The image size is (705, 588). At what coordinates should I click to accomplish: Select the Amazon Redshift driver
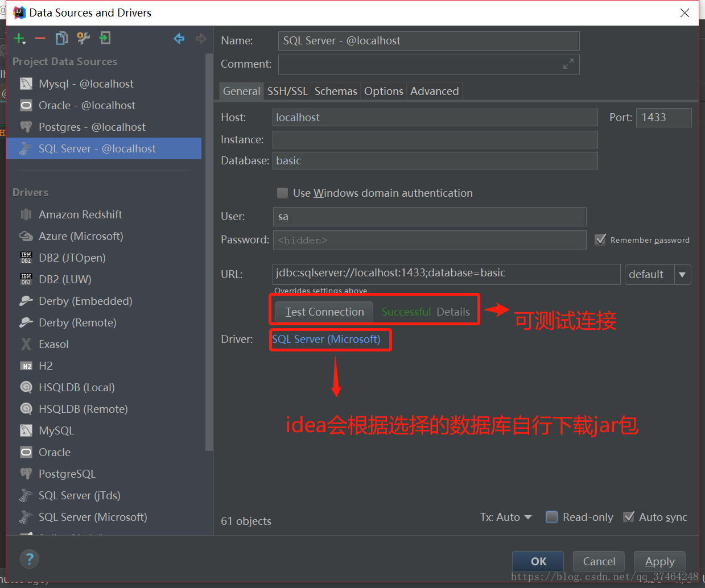pos(104,214)
